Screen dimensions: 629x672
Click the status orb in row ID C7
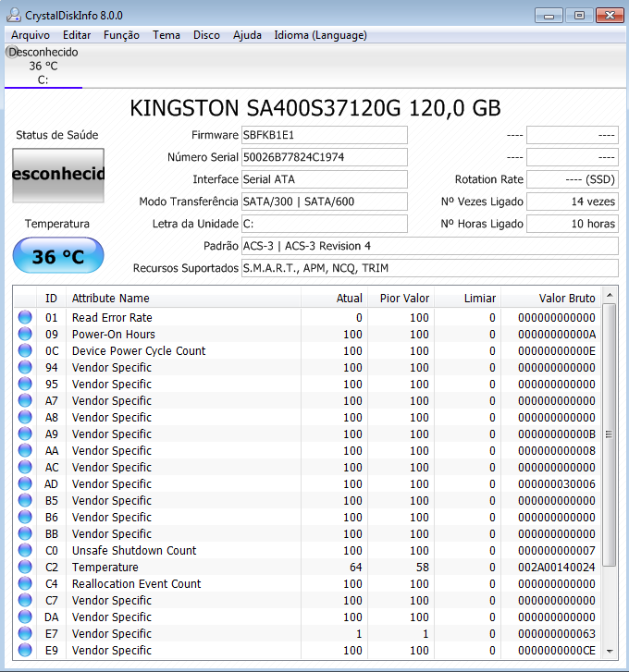point(25,600)
